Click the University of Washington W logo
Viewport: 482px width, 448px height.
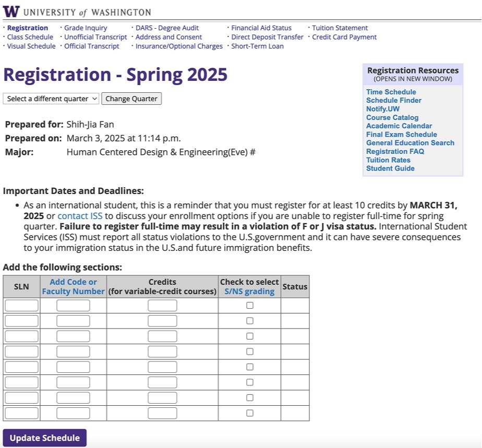pyautogui.click(x=11, y=11)
